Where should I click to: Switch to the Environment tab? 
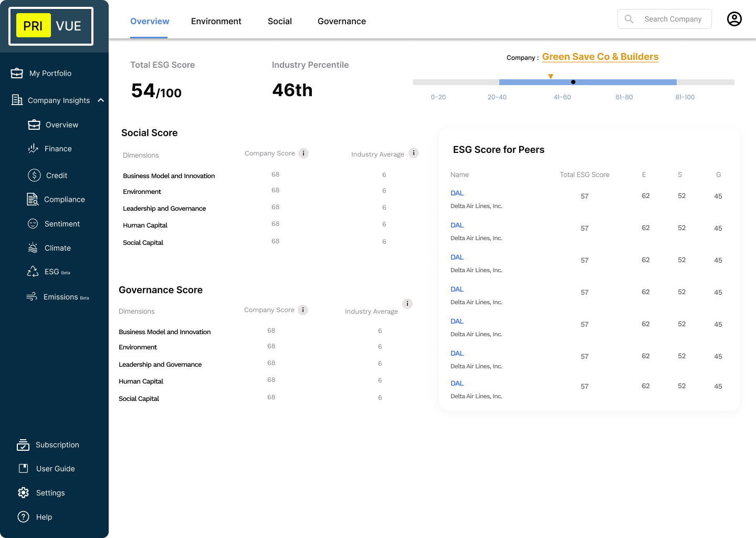click(216, 21)
